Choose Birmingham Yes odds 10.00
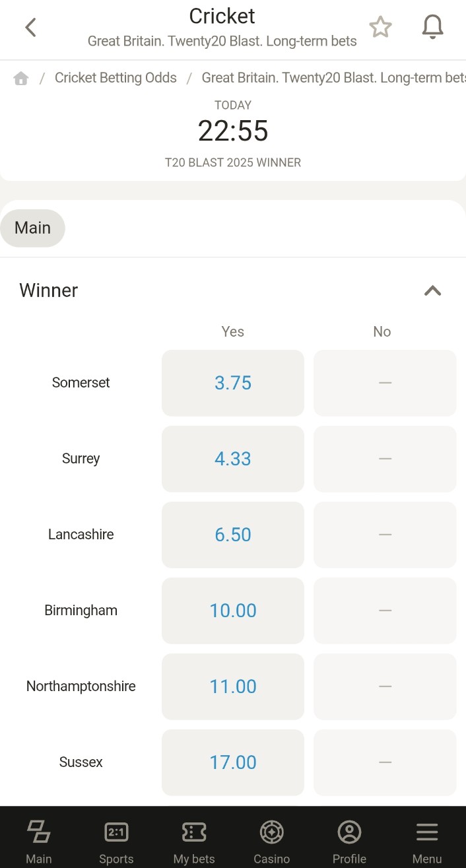The height and width of the screenshot is (868, 466). point(233,611)
